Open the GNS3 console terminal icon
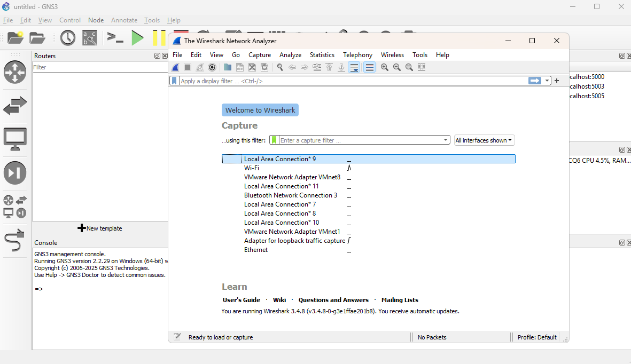Screen dimensions: 631x364 [115, 37]
